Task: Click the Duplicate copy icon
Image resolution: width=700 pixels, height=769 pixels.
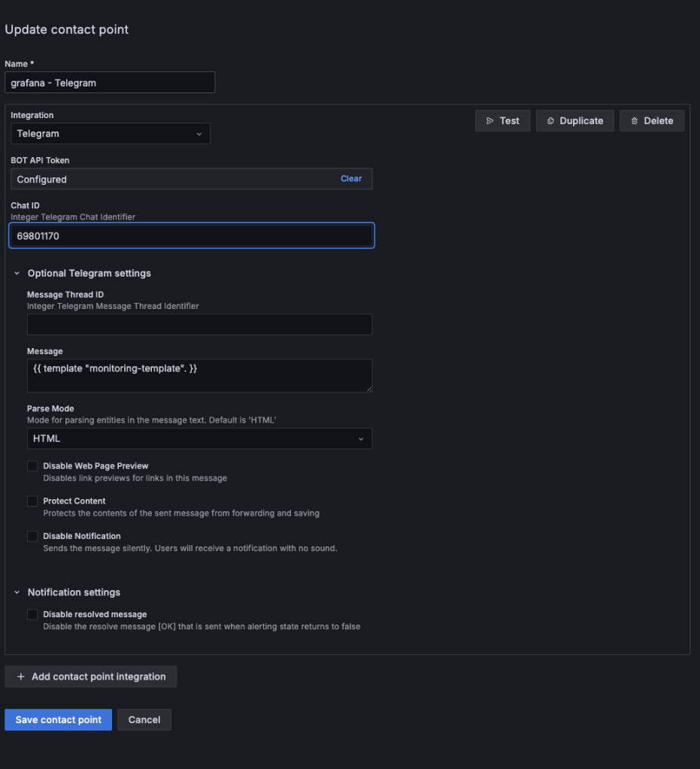Action: (x=551, y=121)
